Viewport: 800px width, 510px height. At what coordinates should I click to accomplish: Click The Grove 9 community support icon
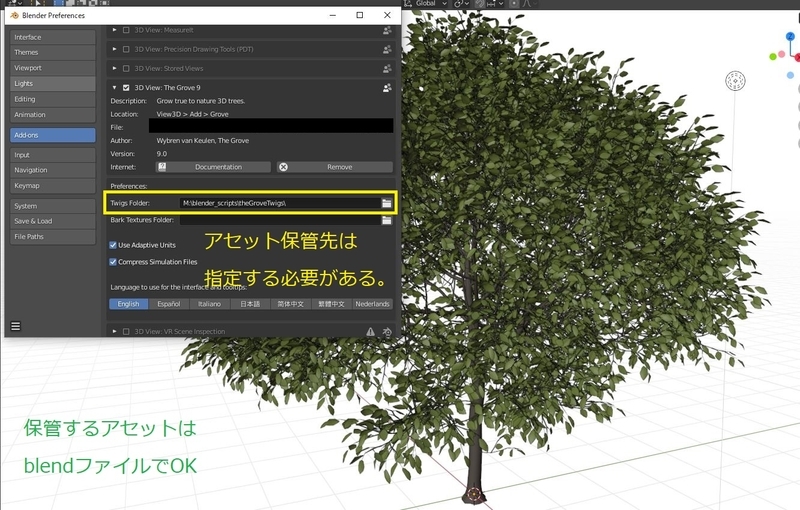[387, 88]
